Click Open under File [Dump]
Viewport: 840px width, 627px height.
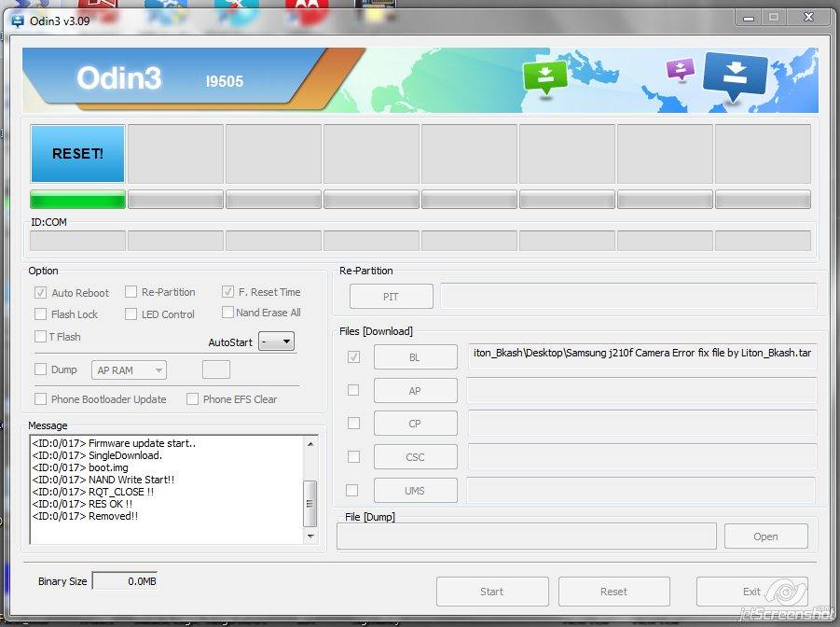765,536
